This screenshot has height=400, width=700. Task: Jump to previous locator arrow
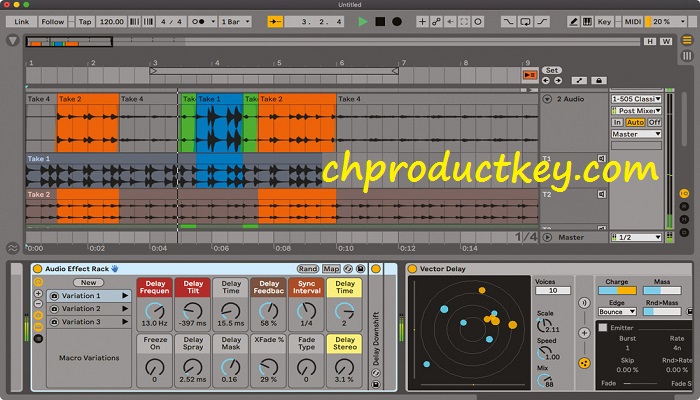pyautogui.click(x=546, y=81)
